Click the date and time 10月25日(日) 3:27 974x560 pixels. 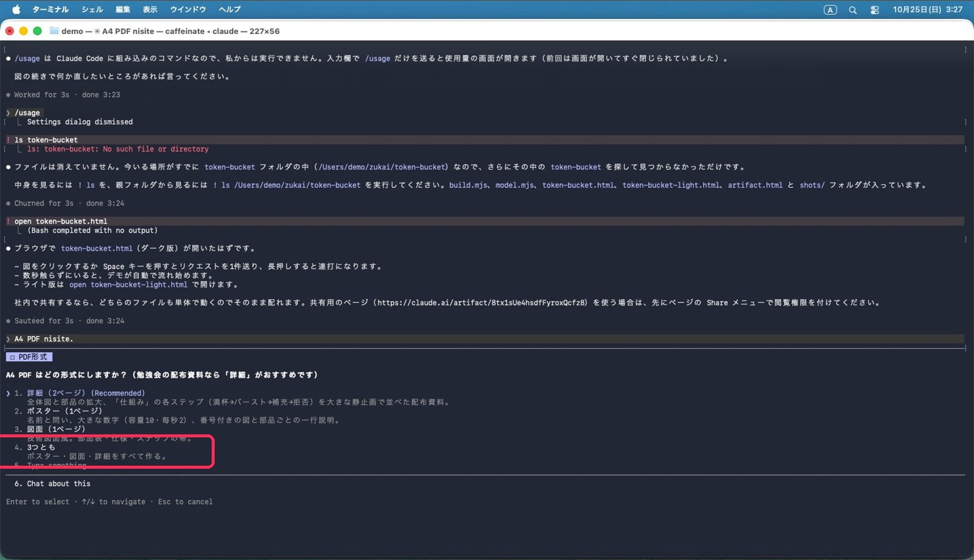[x=928, y=10]
